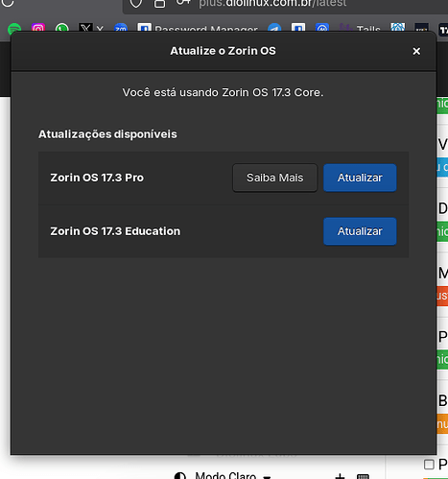Click Atualizar for Zorin OS 17.3 Pro
This screenshot has width=448, height=479.
click(x=360, y=178)
